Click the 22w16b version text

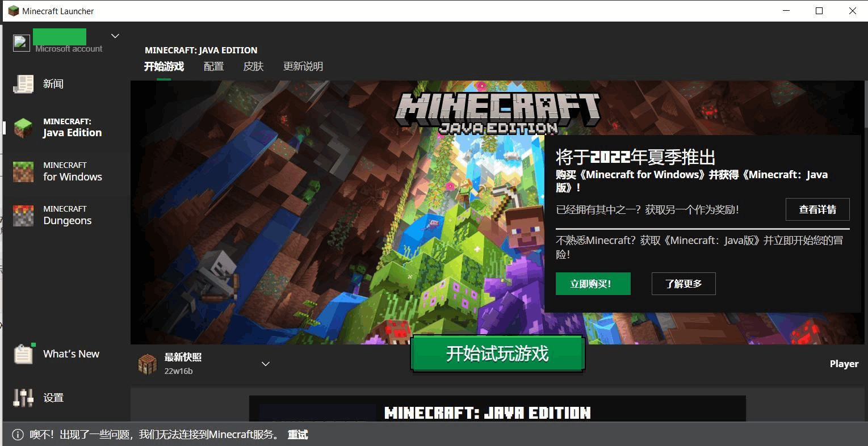pyautogui.click(x=178, y=371)
